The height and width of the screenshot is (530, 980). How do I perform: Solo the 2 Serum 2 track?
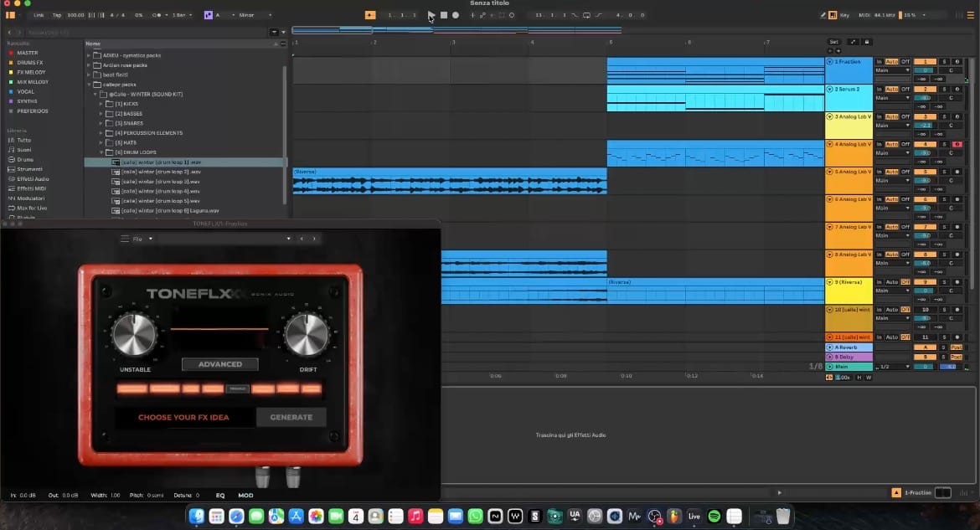point(944,90)
